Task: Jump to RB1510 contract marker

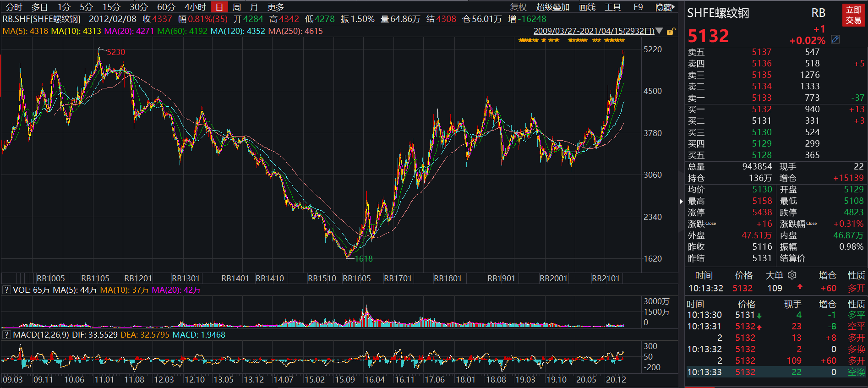Action: (322, 278)
